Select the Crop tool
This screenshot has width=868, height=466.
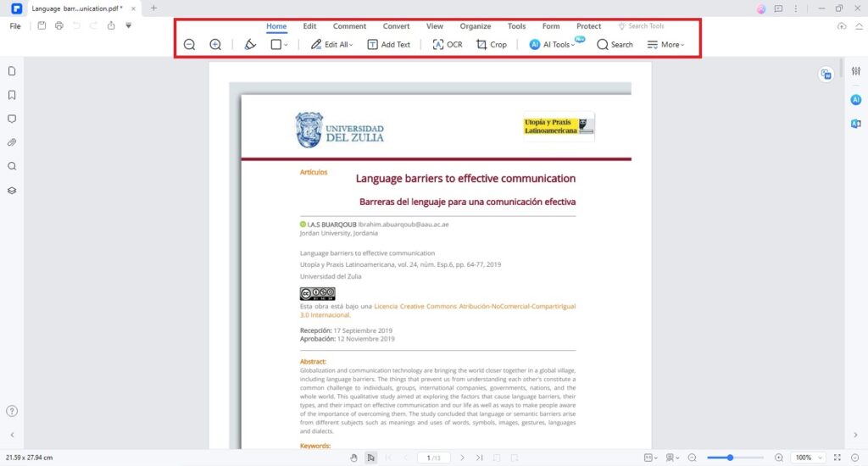coord(492,44)
